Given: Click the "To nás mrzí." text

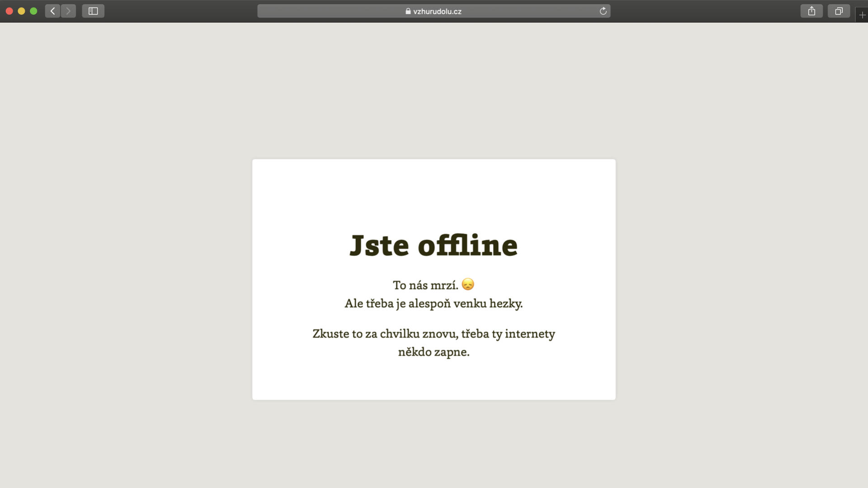Looking at the screenshot, I should (x=425, y=285).
